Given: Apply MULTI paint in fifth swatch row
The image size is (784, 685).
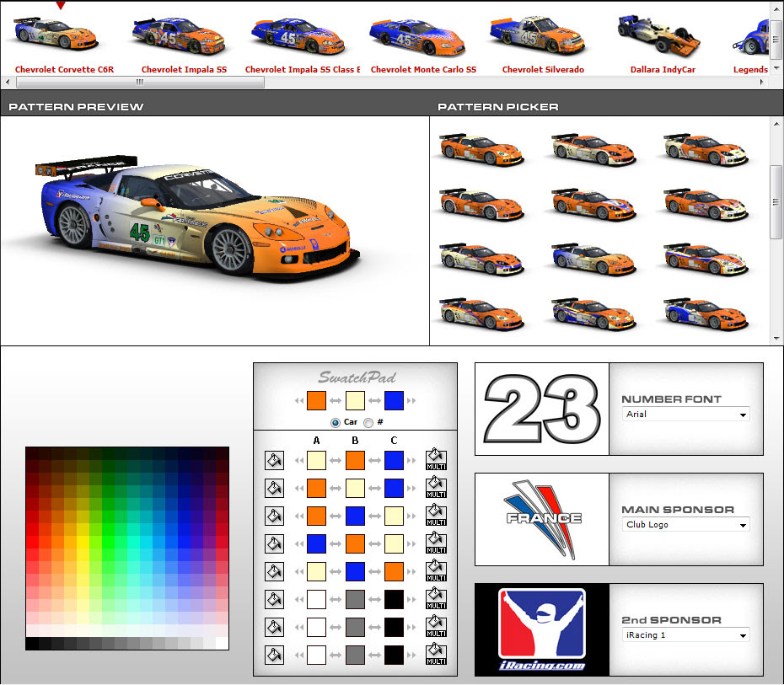Looking at the screenshot, I should pyautogui.click(x=436, y=570).
